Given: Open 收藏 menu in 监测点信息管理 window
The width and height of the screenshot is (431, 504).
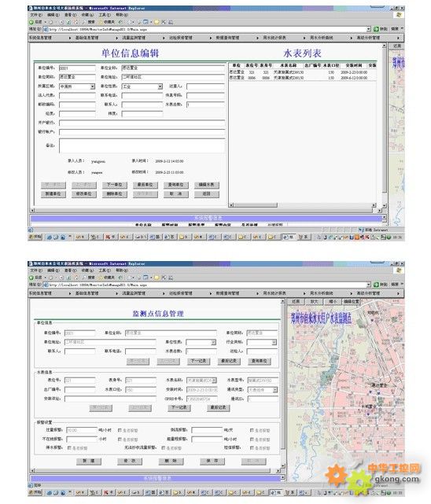Looking at the screenshot, I should [87, 270].
